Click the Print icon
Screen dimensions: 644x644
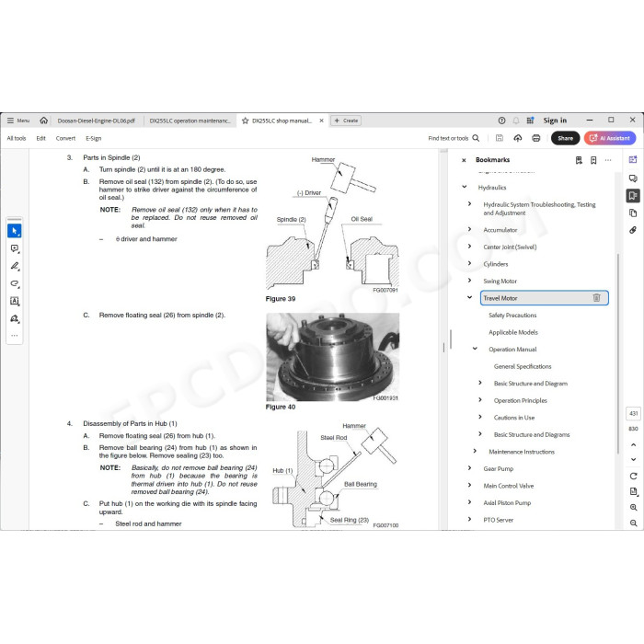tap(536, 138)
